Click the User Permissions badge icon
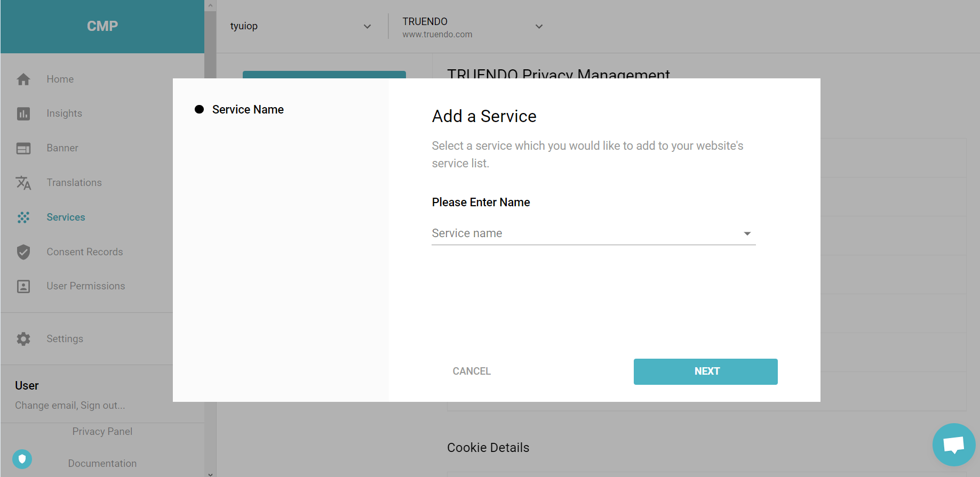This screenshot has height=477, width=980. [x=23, y=286]
